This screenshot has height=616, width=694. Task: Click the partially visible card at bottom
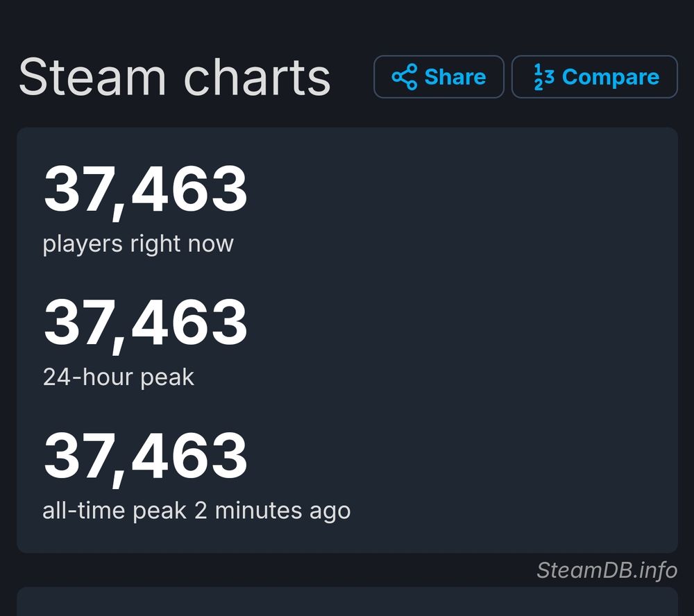(x=347, y=602)
